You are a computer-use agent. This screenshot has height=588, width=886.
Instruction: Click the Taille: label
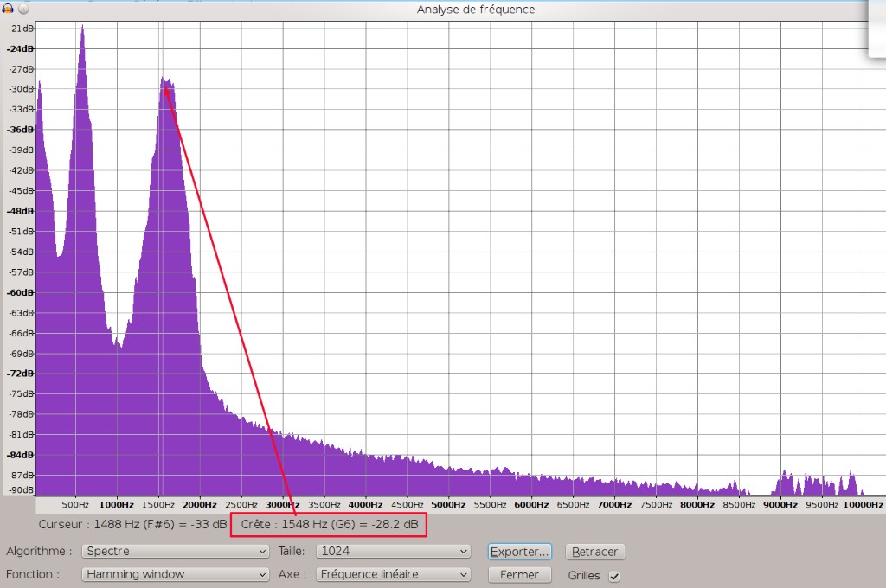292,552
